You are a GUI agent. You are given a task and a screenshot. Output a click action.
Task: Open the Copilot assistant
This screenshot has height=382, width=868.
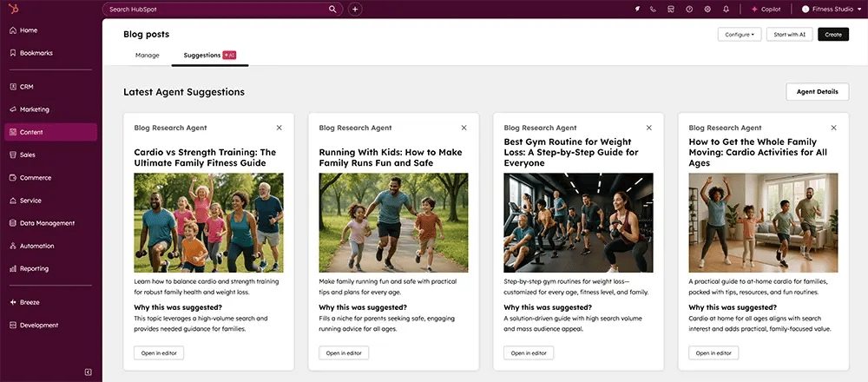pyautogui.click(x=766, y=9)
